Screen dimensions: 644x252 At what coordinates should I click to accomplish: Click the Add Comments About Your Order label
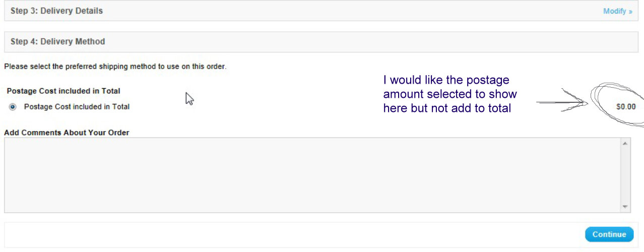tap(67, 133)
